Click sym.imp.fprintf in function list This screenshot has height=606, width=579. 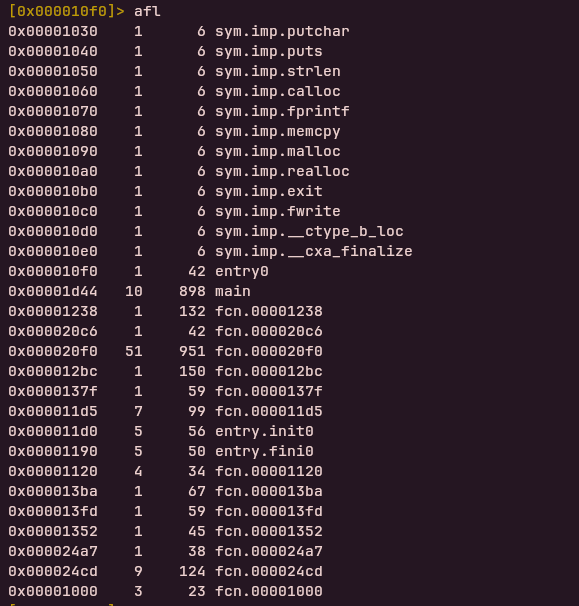(x=282, y=112)
